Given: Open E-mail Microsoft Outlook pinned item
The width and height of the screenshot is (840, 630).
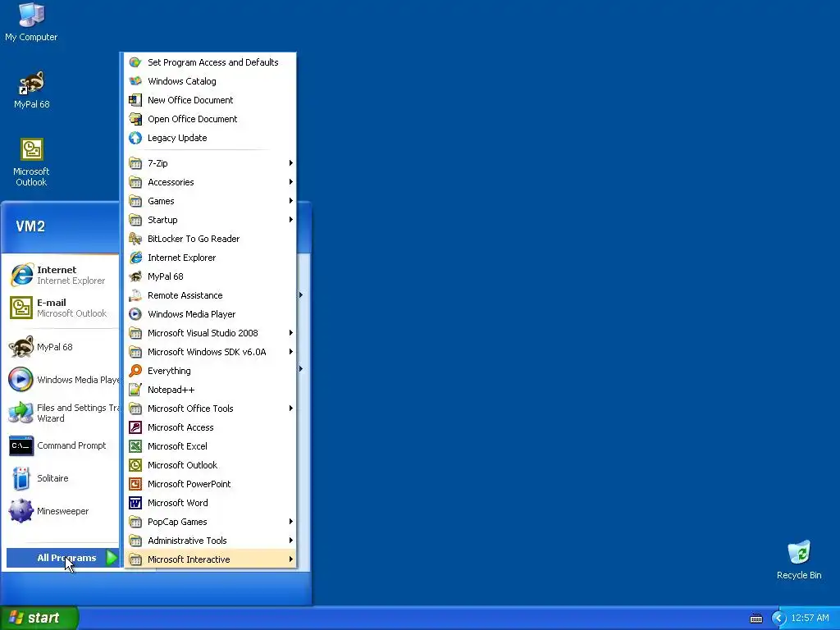Looking at the screenshot, I should tap(61, 308).
